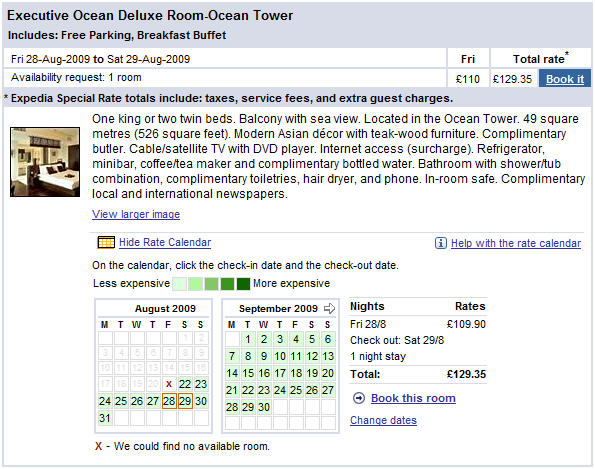Image resolution: width=595 pixels, height=469 pixels.
Task: Click the darkest green More expensive swatch
Action: (x=243, y=283)
